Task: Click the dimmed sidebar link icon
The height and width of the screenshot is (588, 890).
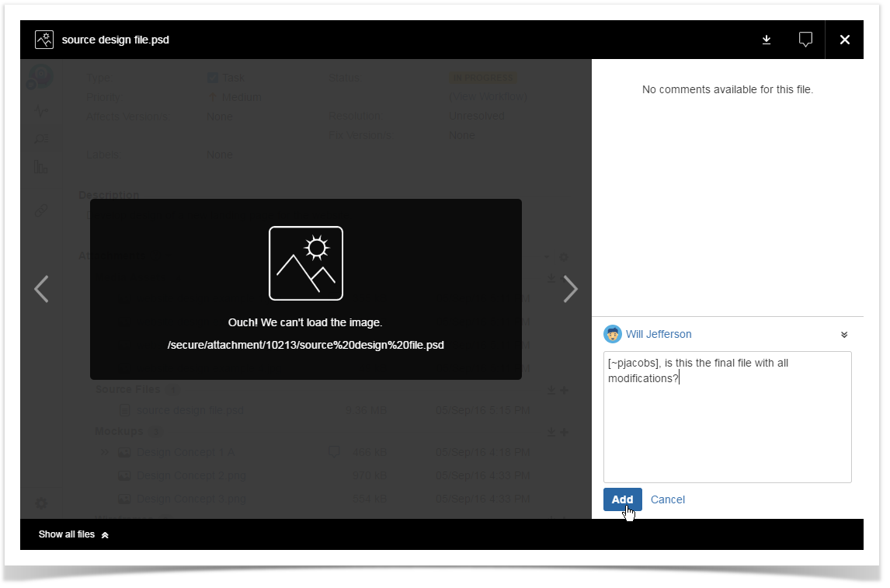Action: 41,210
